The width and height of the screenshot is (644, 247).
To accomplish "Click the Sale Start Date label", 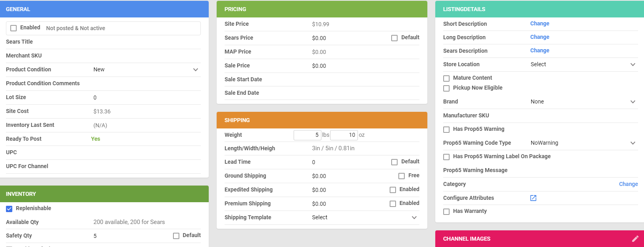I will click(243, 79).
